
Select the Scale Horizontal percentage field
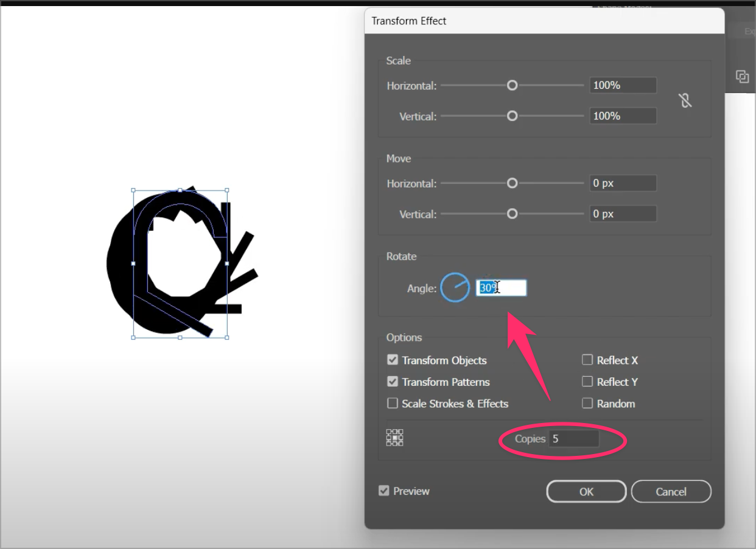623,85
